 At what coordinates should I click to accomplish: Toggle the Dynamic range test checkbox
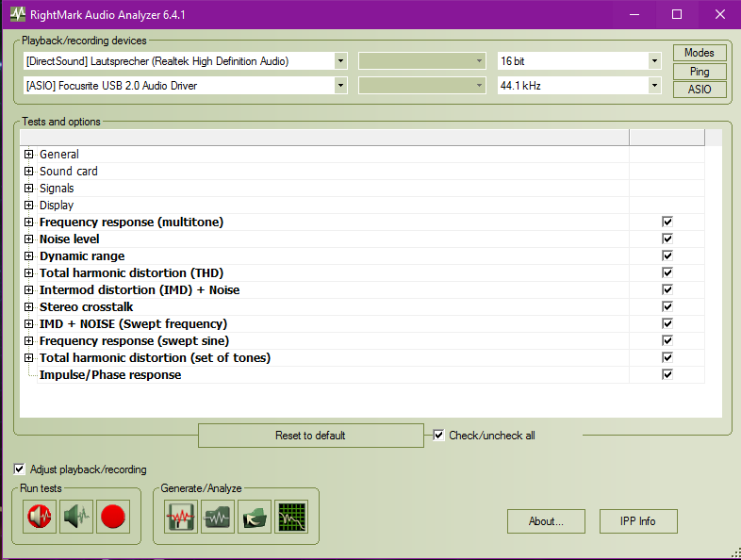(x=667, y=255)
